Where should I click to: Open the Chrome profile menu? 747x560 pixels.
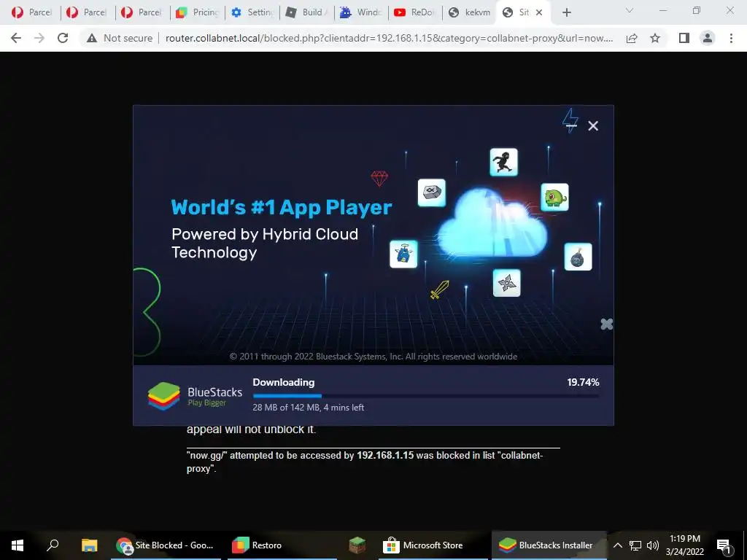[x=708, y=38]
